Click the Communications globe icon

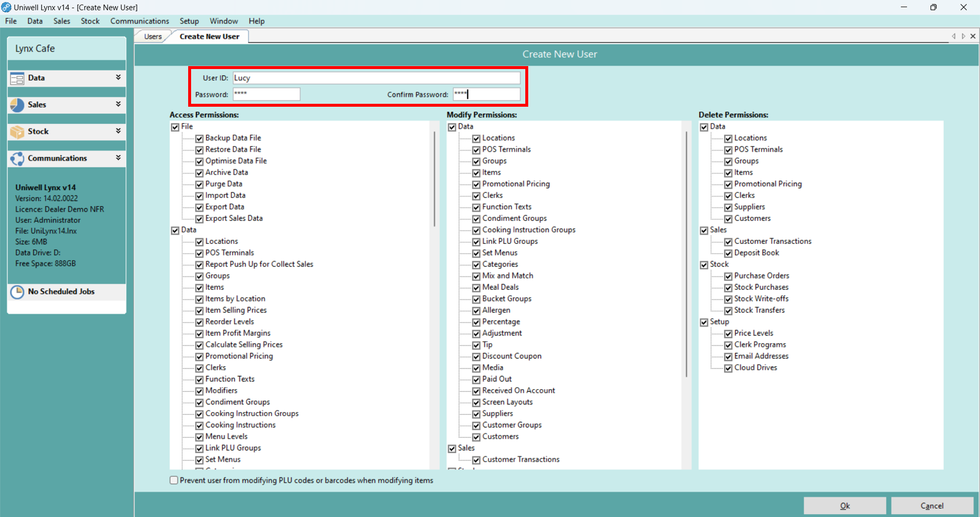pos(17,159)
